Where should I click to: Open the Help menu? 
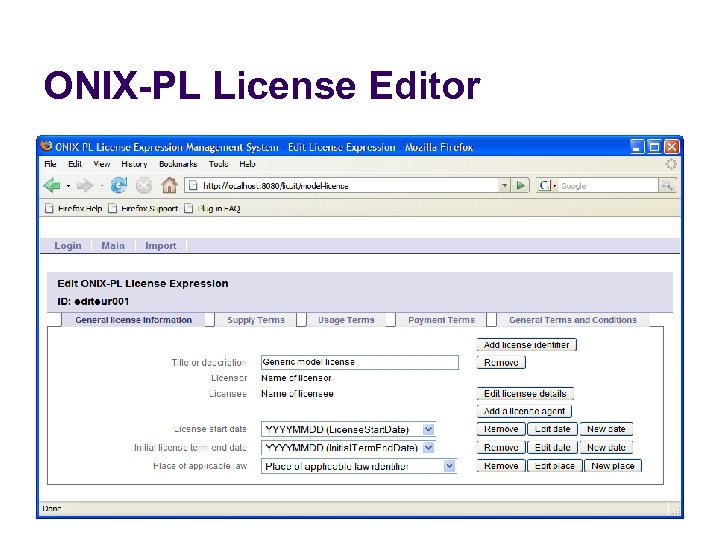click(x=247, y=164)
